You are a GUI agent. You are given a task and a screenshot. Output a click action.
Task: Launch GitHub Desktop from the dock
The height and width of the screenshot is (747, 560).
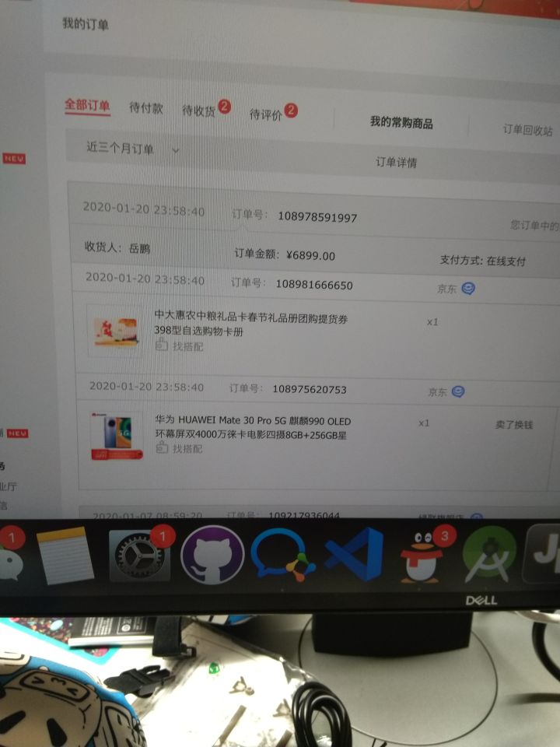click(212, 555)
